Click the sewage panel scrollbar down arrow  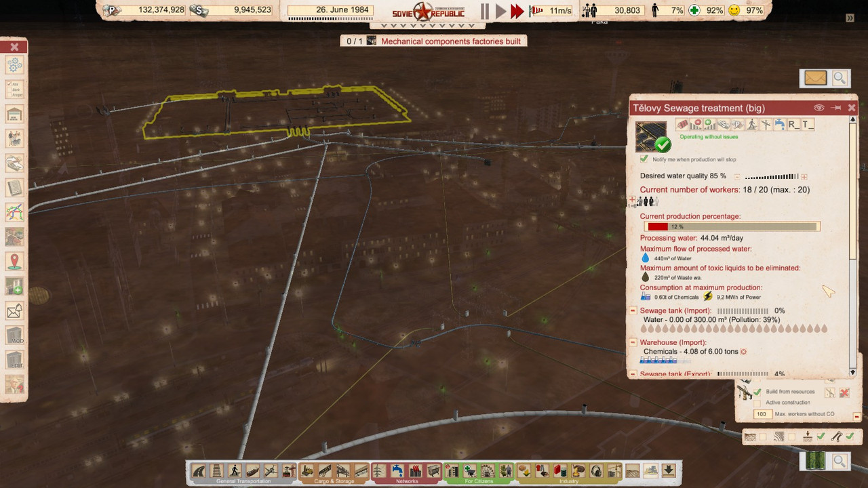853,372
